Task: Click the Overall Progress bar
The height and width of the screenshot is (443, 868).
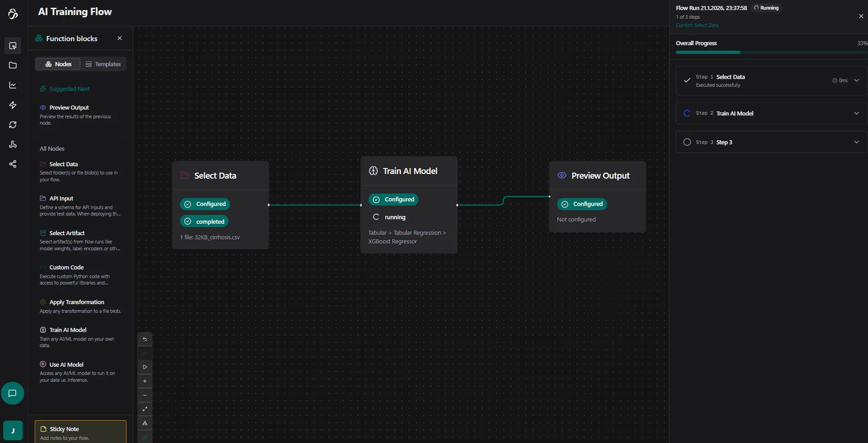Action: (771, 53)
